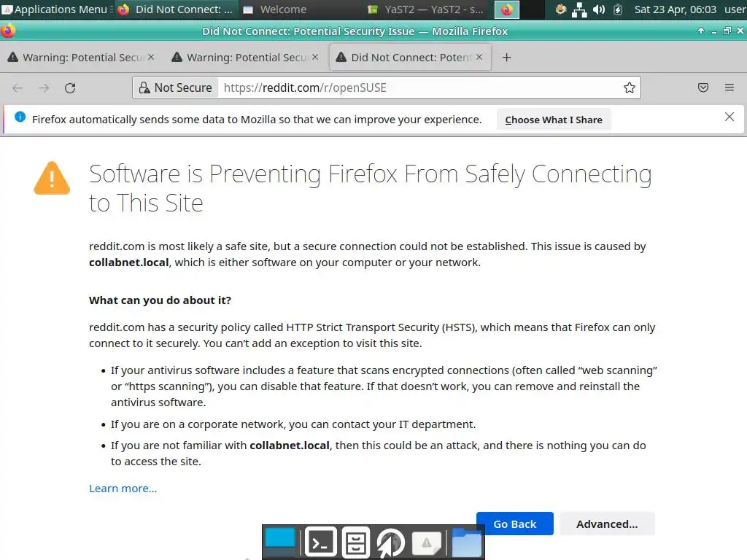Launch the terminal emulator from the dock
The width and height of the screenshot is (747, 560).
pos(320,542)
